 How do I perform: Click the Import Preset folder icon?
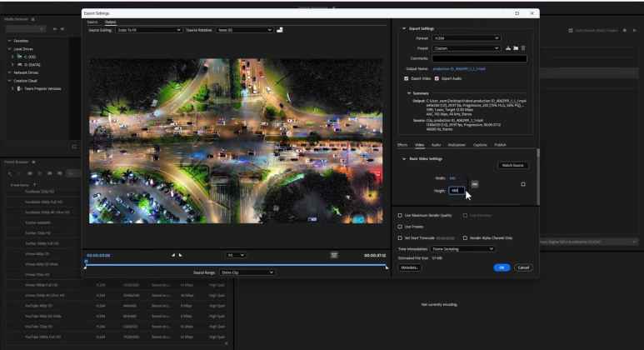516,48
